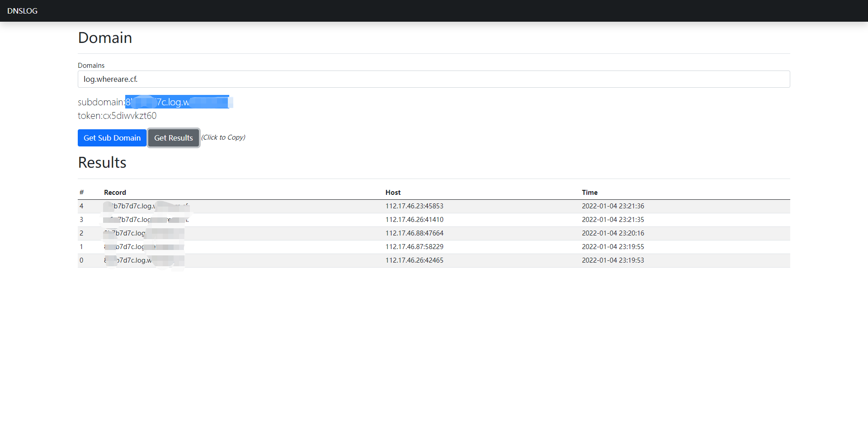Focus the Domains input field
The image size is (868, 438).
pos(434,79)
